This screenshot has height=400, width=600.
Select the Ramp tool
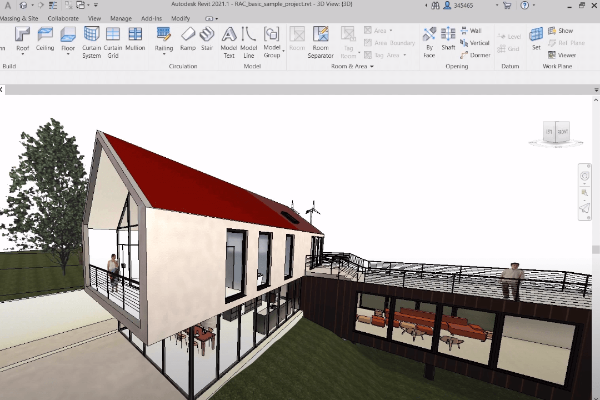187,40
